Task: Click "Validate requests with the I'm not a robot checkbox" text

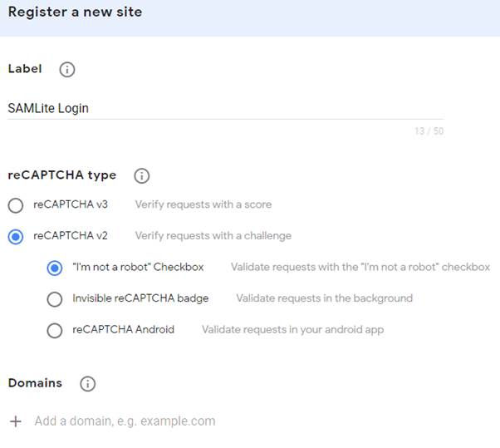Action: pos(360,267)
